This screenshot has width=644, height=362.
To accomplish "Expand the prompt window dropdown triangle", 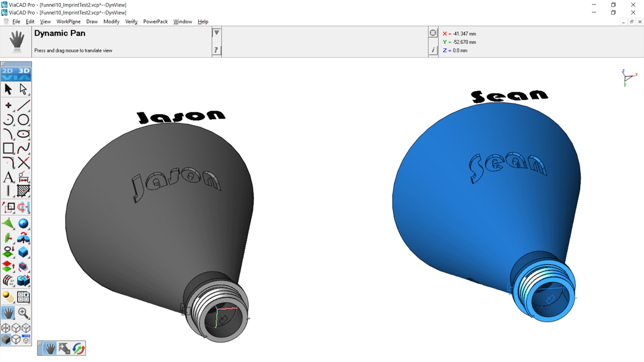I will [x=217, y=33].
